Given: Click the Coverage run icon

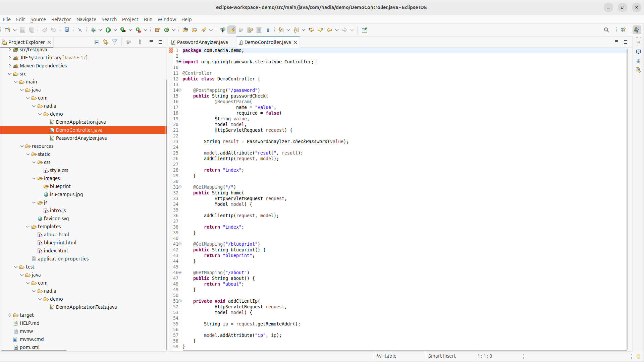Looking at the screenshot, I should click(123, 30).
